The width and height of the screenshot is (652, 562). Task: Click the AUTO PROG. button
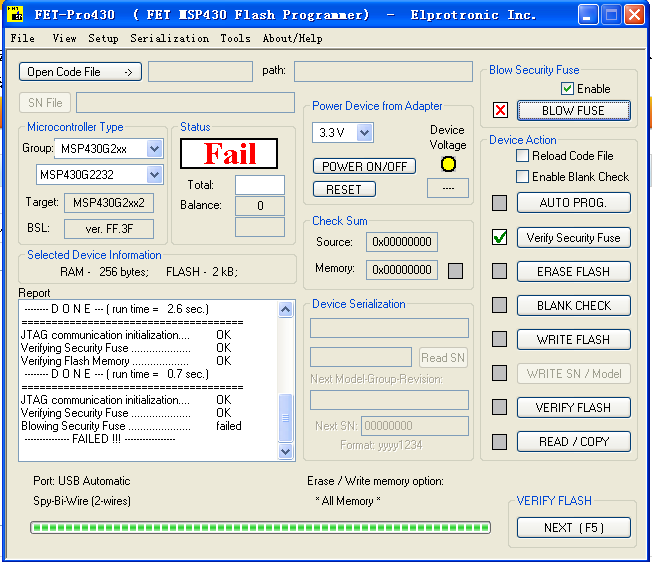pos(573,203)
